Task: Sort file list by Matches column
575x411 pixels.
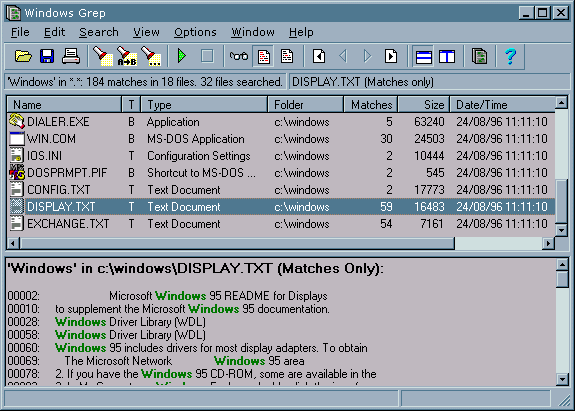Action: pyautogui.click(x=371, y=105)
